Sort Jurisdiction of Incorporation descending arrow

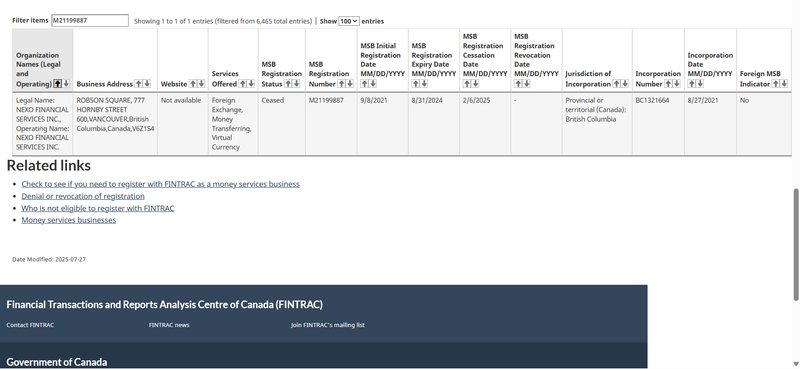[x=624, y=84]
